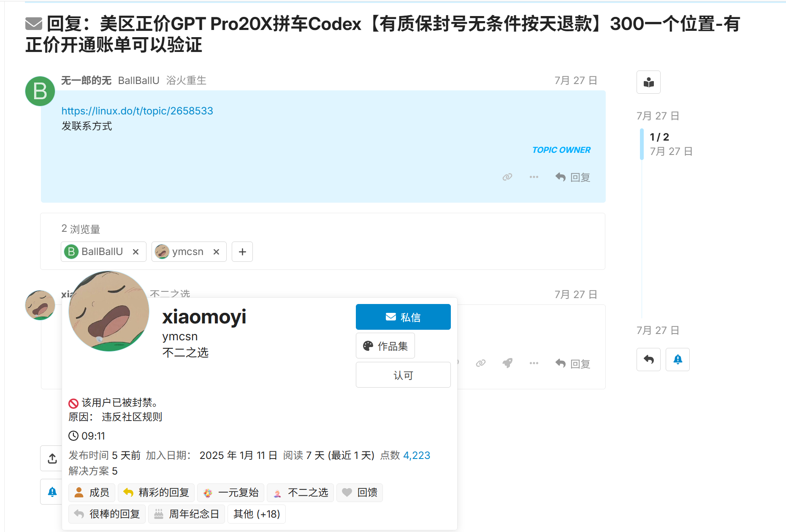
Task: Remove ymcsn from the message participants
Action: [216, 252]
